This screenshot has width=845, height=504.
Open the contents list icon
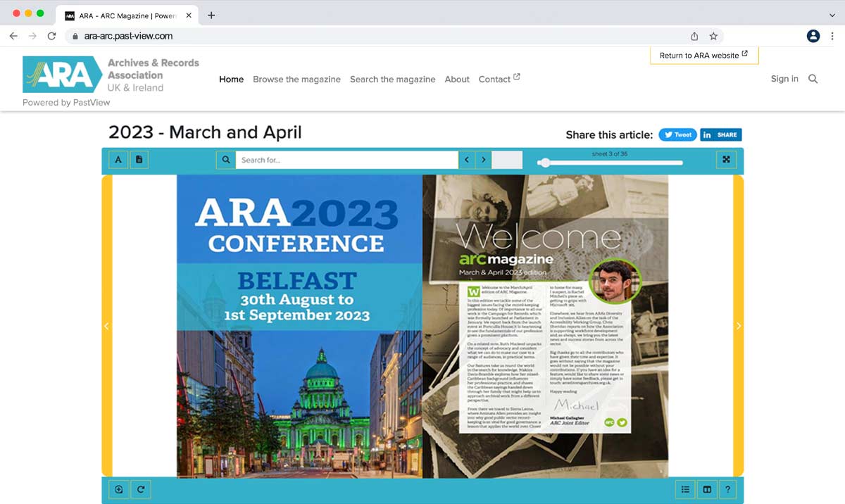point(684,489)
